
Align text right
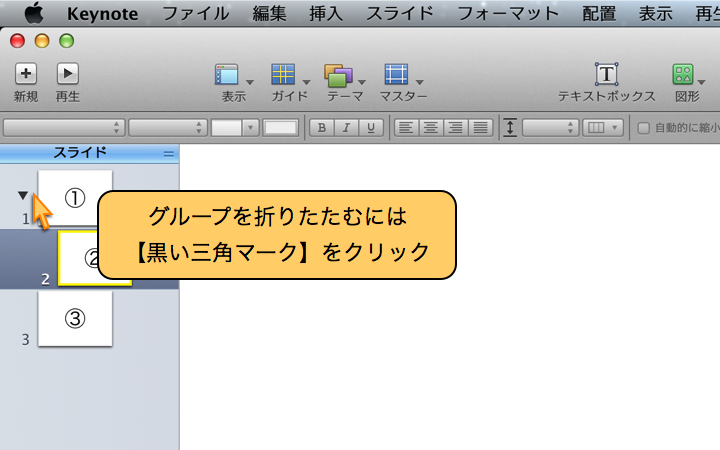[x=456, y=128]
